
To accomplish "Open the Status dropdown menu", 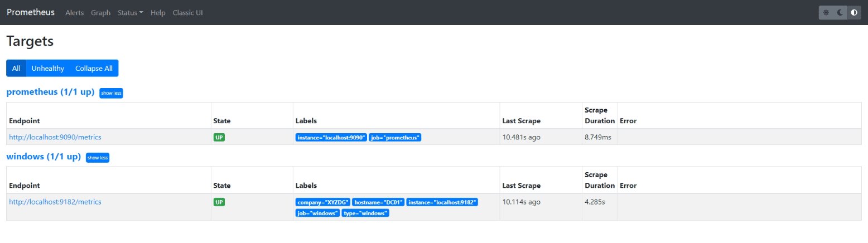I will point(130,13).
